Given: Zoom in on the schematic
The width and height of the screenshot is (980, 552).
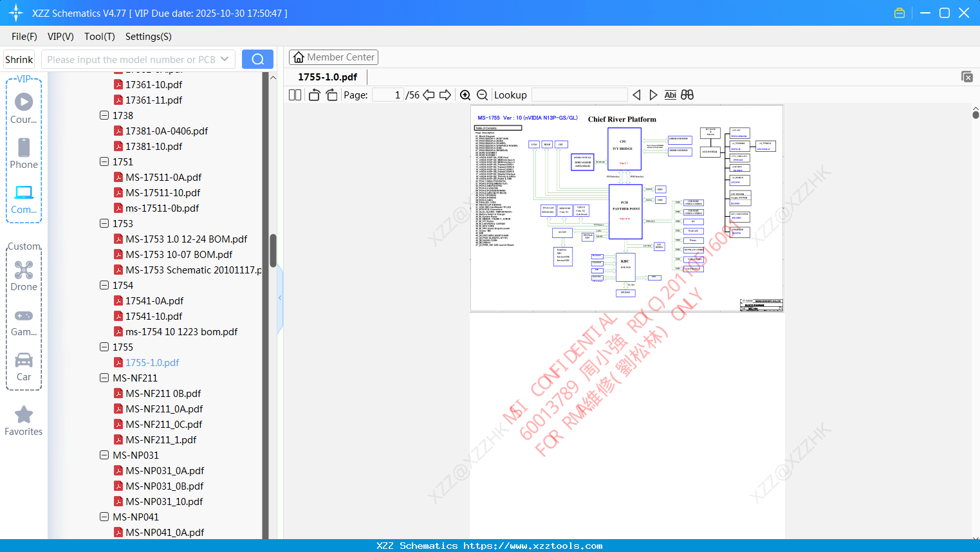Looking at the screenshot, I should click(465, 95).
